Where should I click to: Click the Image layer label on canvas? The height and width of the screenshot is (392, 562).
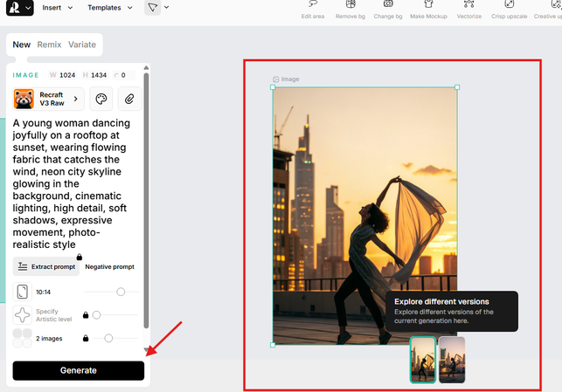coord(286,79)
